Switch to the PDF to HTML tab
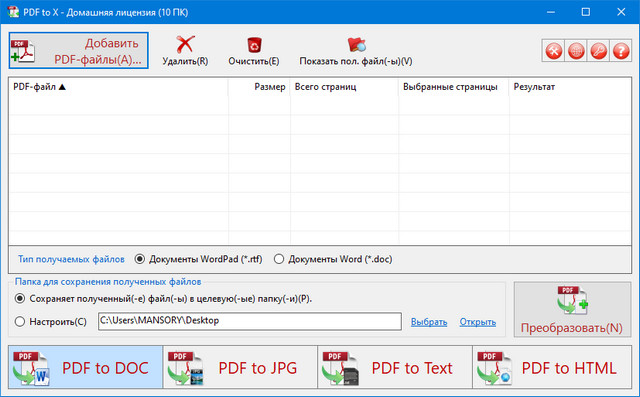The width and height of the screenshot is (640, 397). [552, 367]
